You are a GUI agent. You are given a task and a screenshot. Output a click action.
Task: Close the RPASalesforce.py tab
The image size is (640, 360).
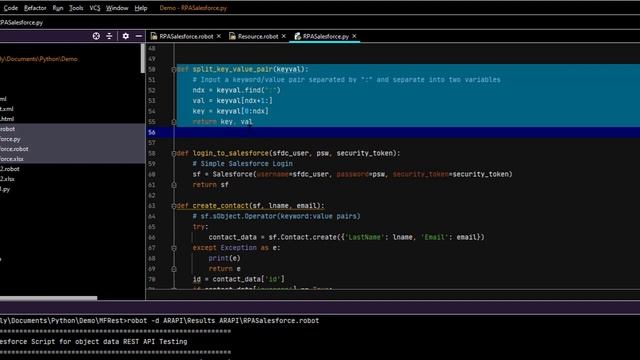point(354,36)
